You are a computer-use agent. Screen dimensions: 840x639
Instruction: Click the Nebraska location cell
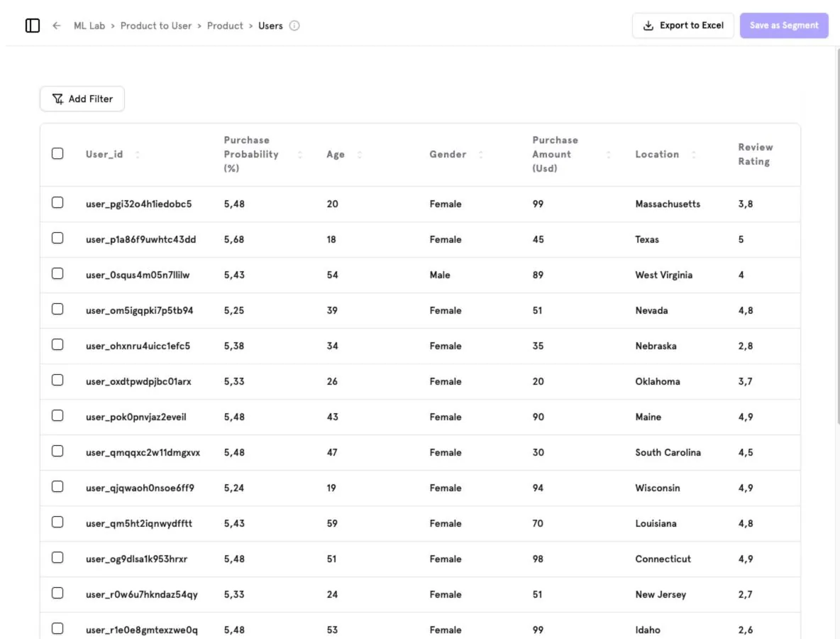coord(656,346)
